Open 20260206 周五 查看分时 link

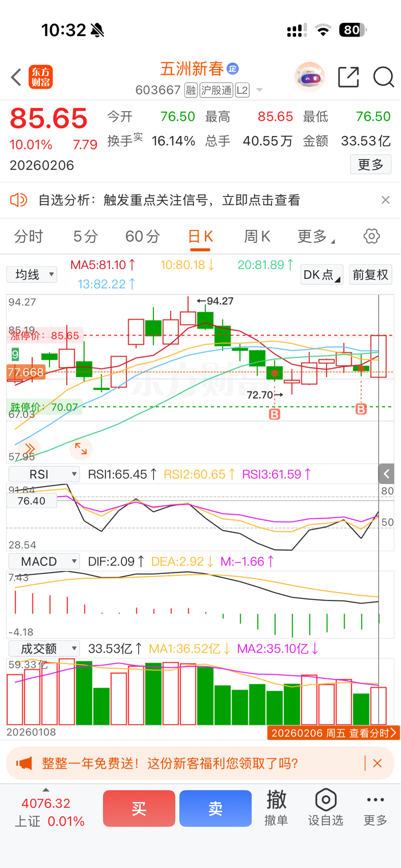pos(334,732)
